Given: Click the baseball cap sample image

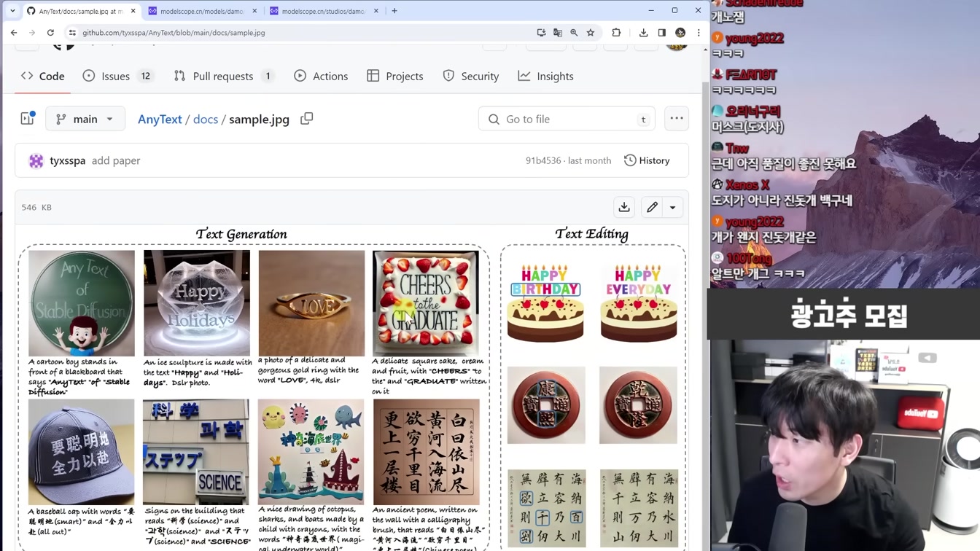Looking at the screenshot, I should tap(82, 452).
